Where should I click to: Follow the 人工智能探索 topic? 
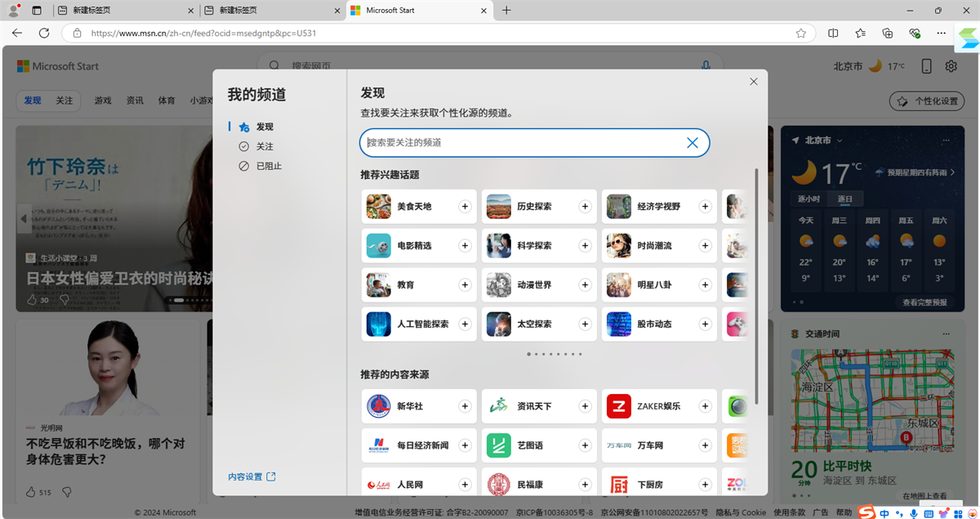[x=465, y=324]
